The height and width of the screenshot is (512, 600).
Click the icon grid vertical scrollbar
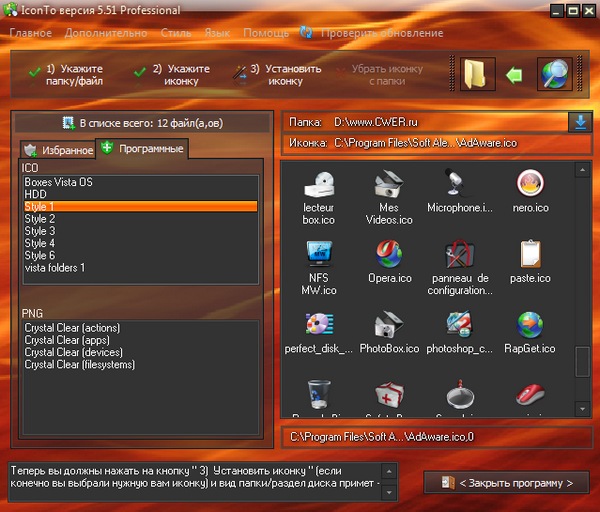tap(582, 290)
